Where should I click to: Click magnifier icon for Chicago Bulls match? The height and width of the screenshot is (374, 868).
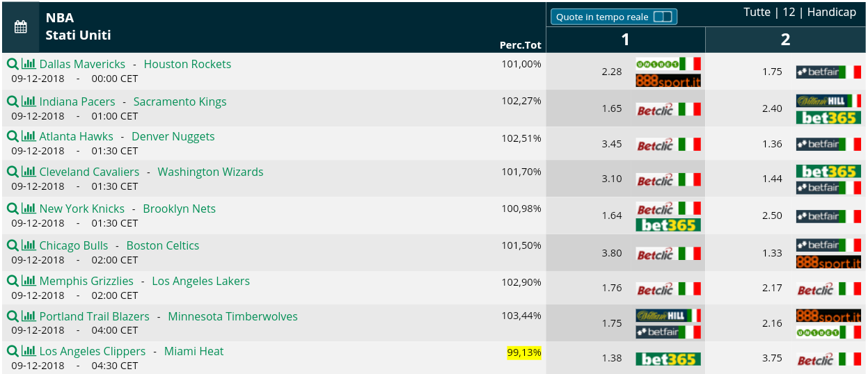pos(13,245)
